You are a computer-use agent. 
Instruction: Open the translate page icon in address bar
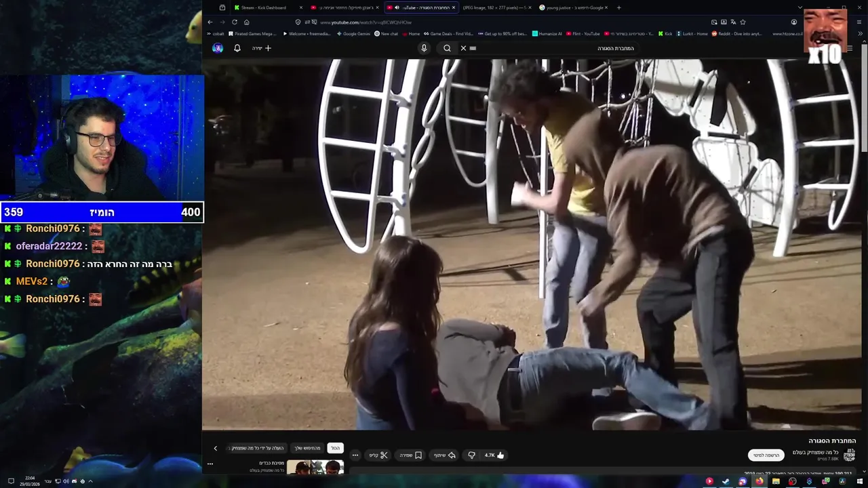click(x=733, y=22)
